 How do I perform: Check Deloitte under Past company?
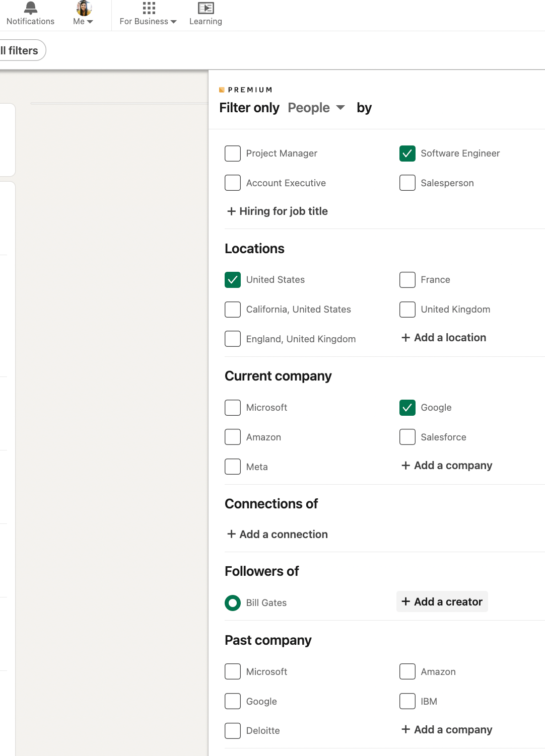click(x=233, y=731)
